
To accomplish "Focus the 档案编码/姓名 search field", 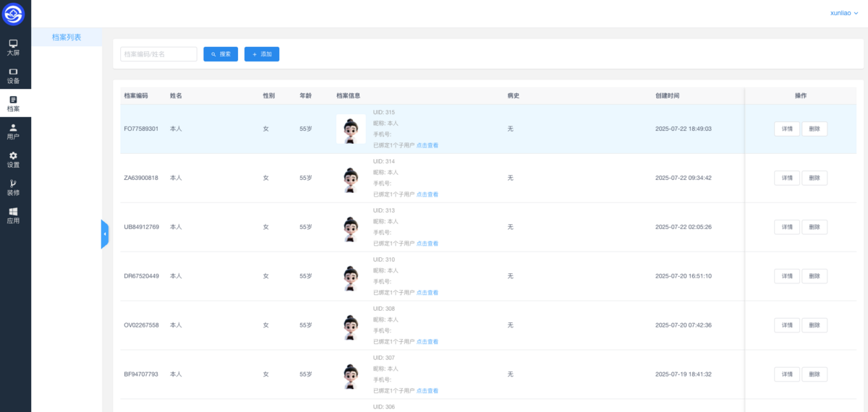I will click(158, 54).
